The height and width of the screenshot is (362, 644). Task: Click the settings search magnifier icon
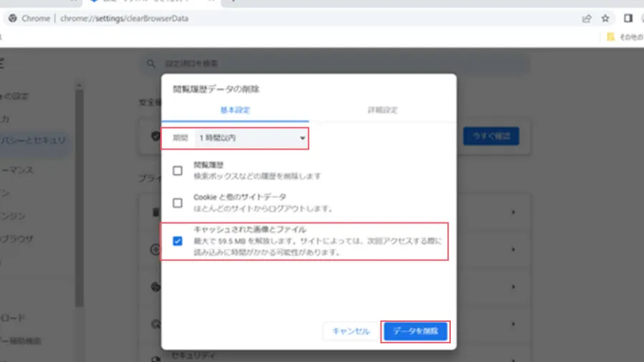(x=151, y=64)
